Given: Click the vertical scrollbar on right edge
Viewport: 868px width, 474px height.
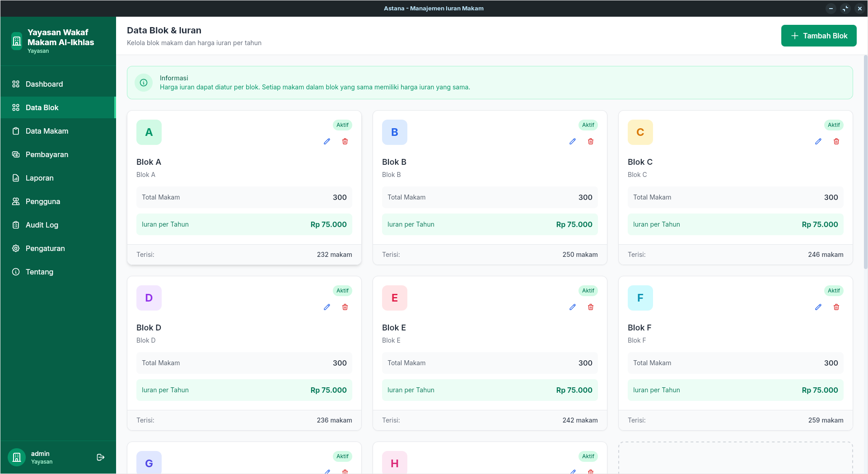Looking at the screenshot, I should [865, 163].
